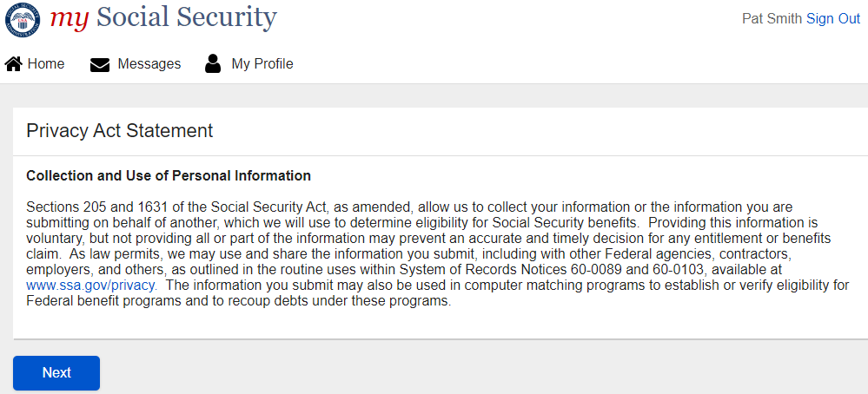
Task: Open the www.ssa.gov/privacy link
Action: 91,285
